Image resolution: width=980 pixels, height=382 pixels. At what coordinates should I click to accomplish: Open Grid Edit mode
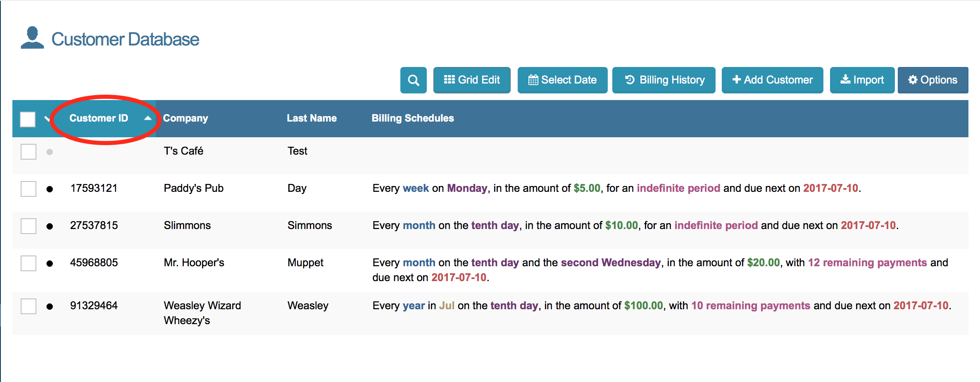(472, 80)
